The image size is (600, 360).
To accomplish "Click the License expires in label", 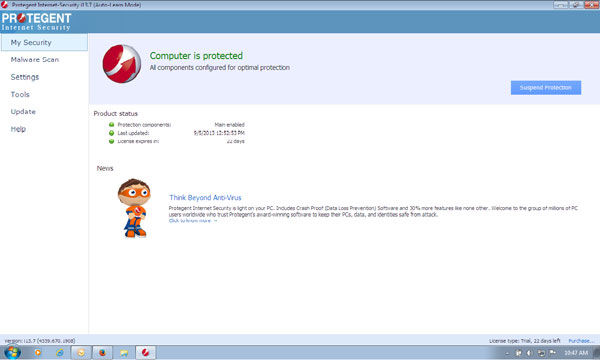I will (x=138, y=141).
